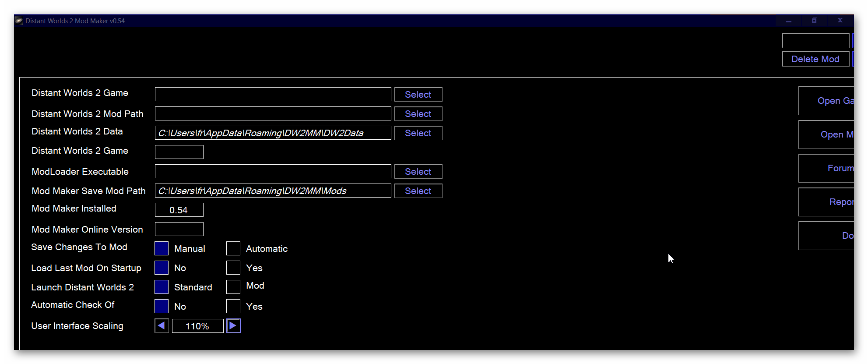Click Select for Distant Worlds 2 Mod Path
The image size is (868, 364).
tap(418, 114)
